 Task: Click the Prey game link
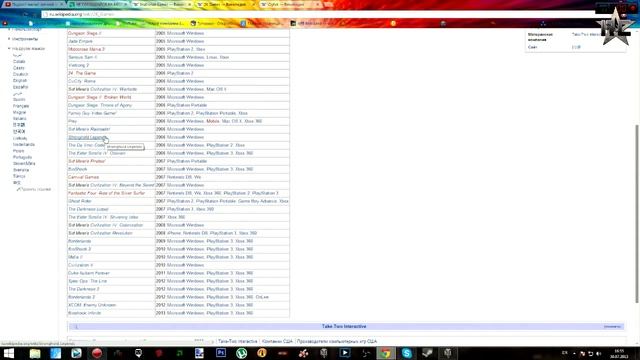[x=72, y=121]
